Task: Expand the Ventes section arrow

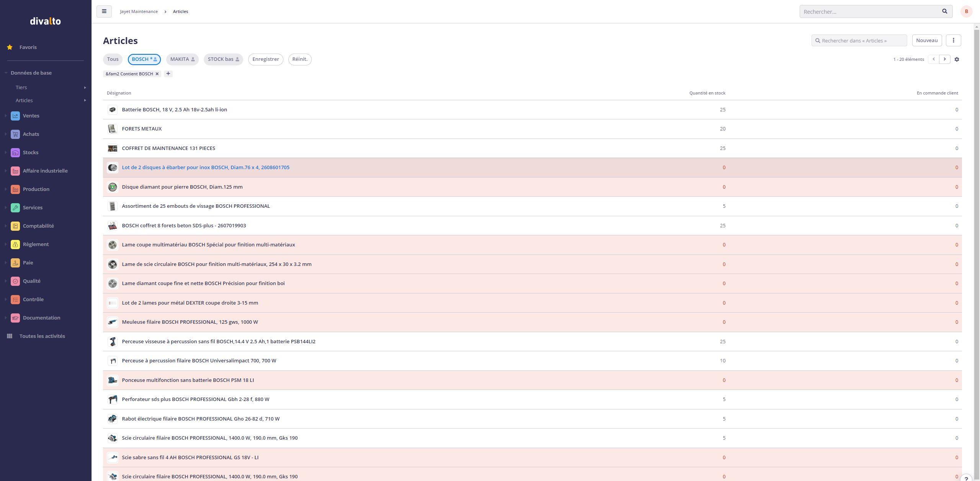Action: pos(6,116)
